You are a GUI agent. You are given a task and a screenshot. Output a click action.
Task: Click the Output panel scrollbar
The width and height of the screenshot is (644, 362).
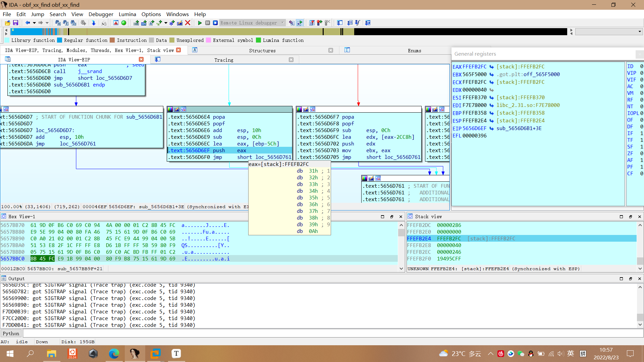tap(640, 306)
